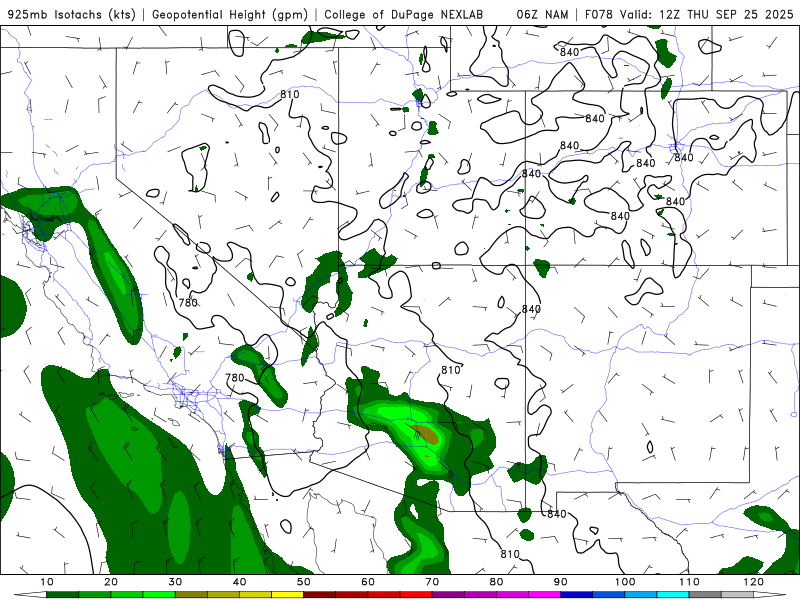Click the '06Z NAM' model run label
Screen dimensions: 800x600
coord(542,14)
